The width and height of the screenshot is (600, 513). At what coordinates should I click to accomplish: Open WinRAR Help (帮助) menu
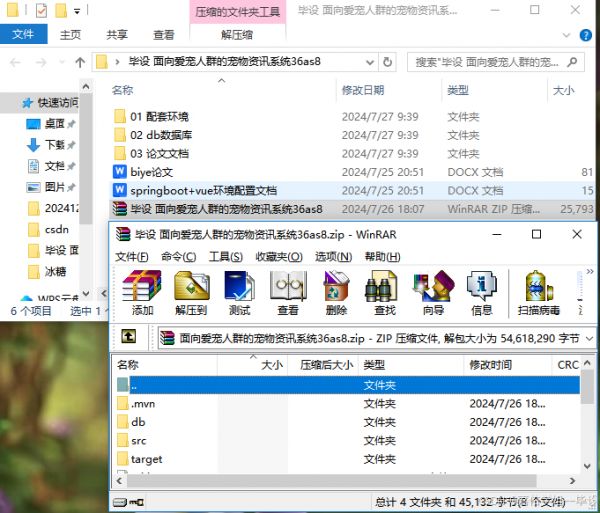pyautogui.click(x=383, y=256)
